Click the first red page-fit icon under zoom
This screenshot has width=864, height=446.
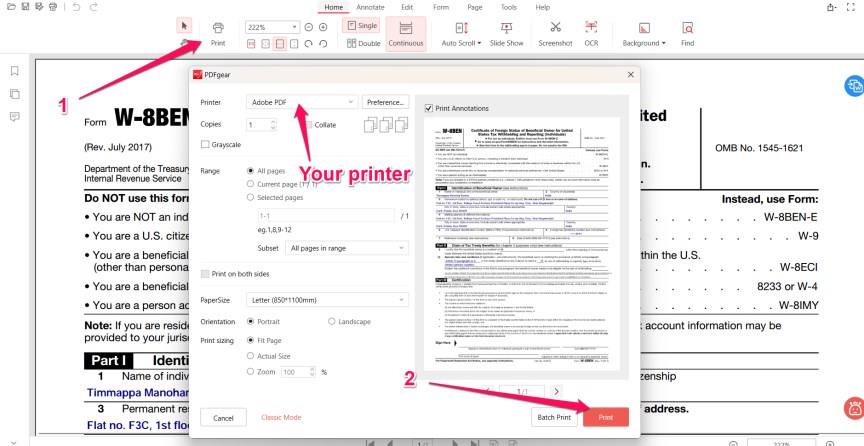251,44
